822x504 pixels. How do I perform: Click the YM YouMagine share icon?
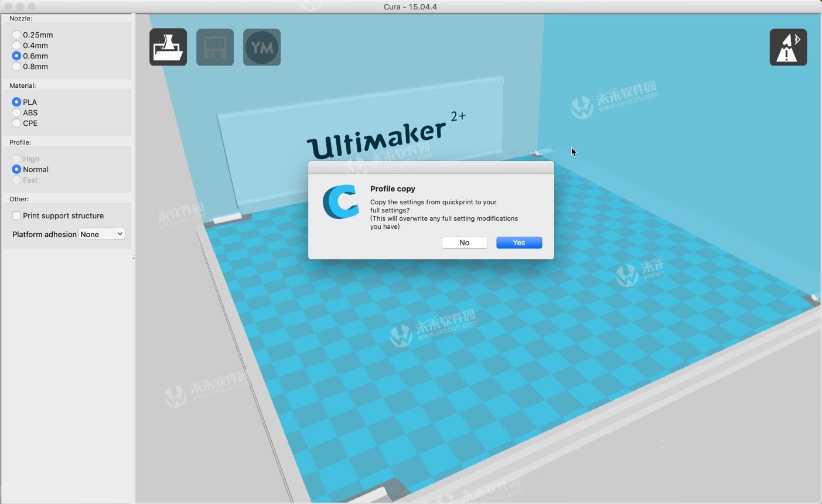262,47
